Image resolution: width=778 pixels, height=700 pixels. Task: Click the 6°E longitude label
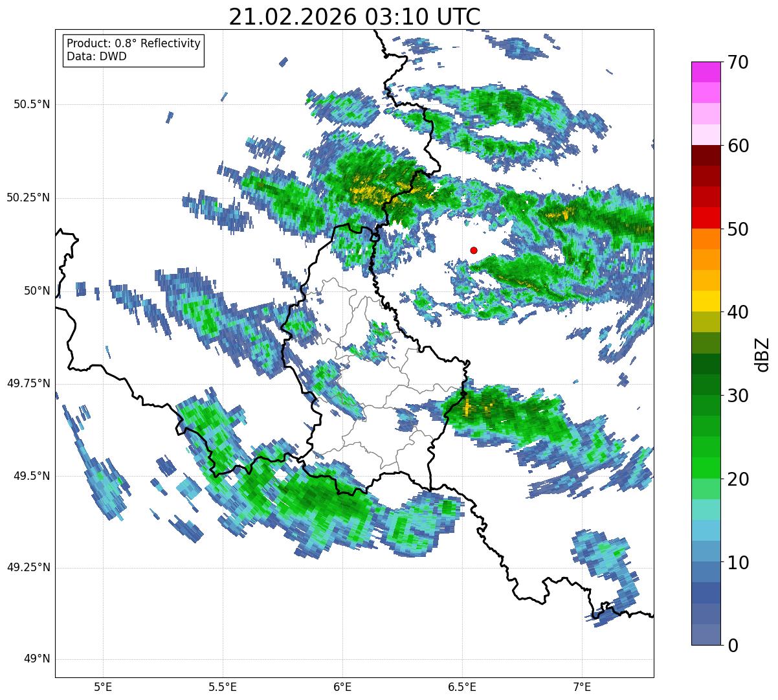(342, 686)
